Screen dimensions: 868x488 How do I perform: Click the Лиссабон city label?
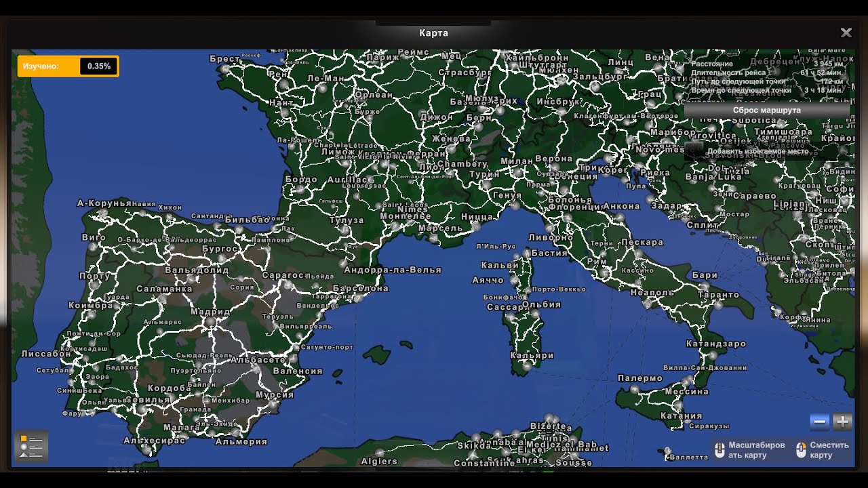tap(46, 354)
